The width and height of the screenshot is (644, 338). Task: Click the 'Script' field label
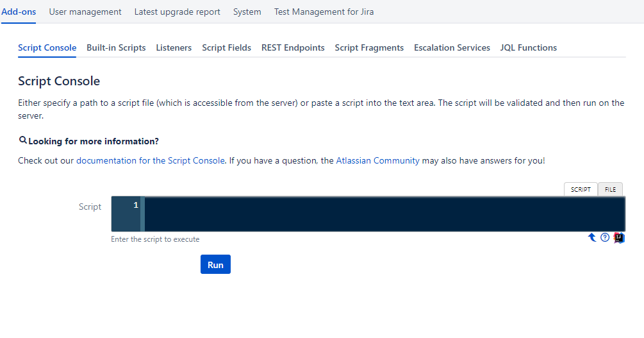pos(90,207)
